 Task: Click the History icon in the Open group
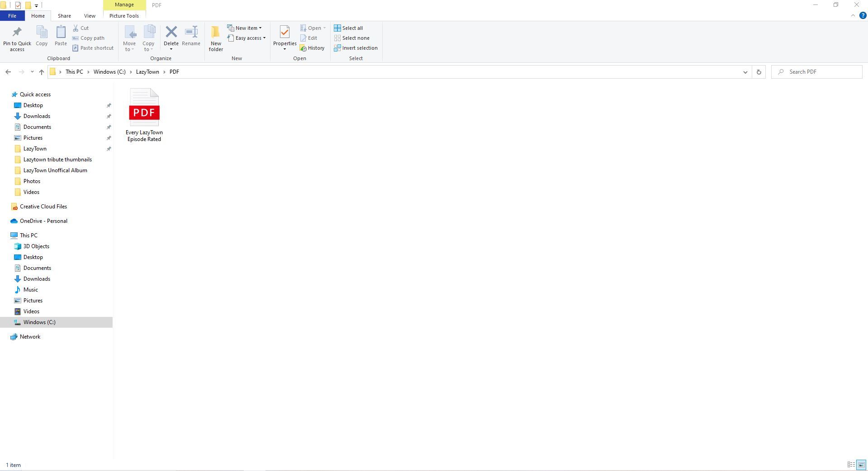click(x=312, y=48)
